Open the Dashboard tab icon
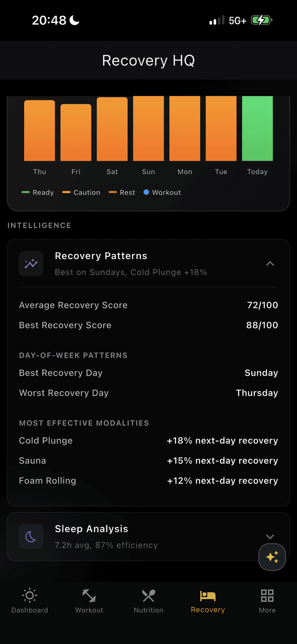The height and width of the screenshot is (644, 297). 29,596
